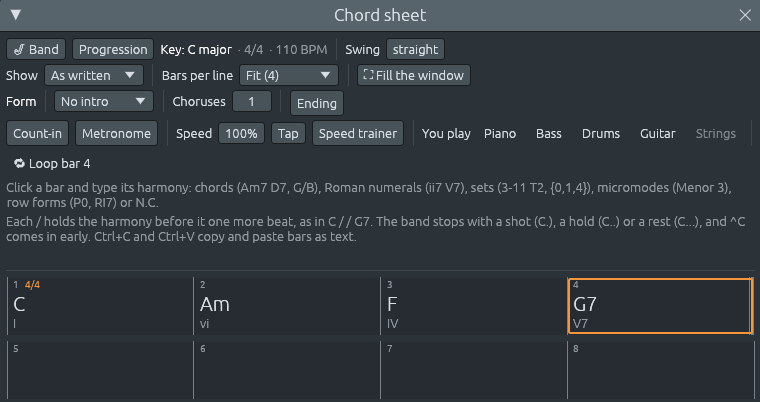
Task: Toggle the Count-in option
Action: pyautogui.click(x=37, y=133)
